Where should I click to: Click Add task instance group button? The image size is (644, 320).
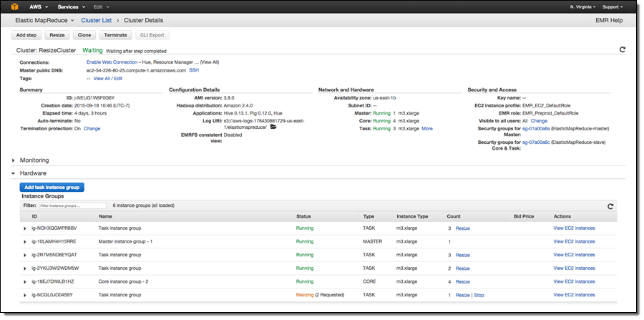point(52,187)
